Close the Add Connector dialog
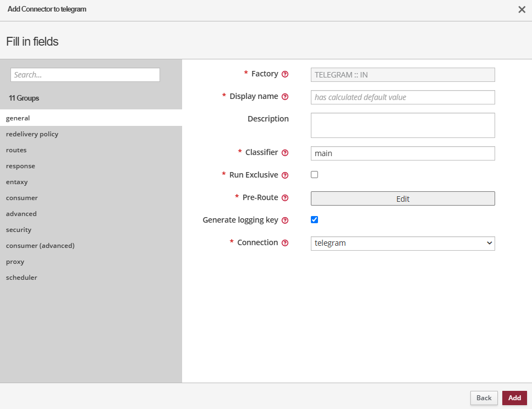 [522, 9]
